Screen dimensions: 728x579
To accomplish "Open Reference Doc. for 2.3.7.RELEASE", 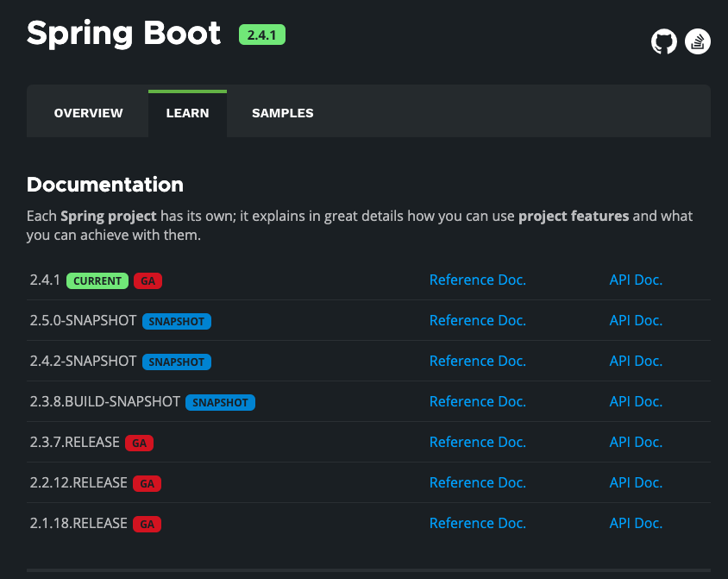I will (478, 442).
